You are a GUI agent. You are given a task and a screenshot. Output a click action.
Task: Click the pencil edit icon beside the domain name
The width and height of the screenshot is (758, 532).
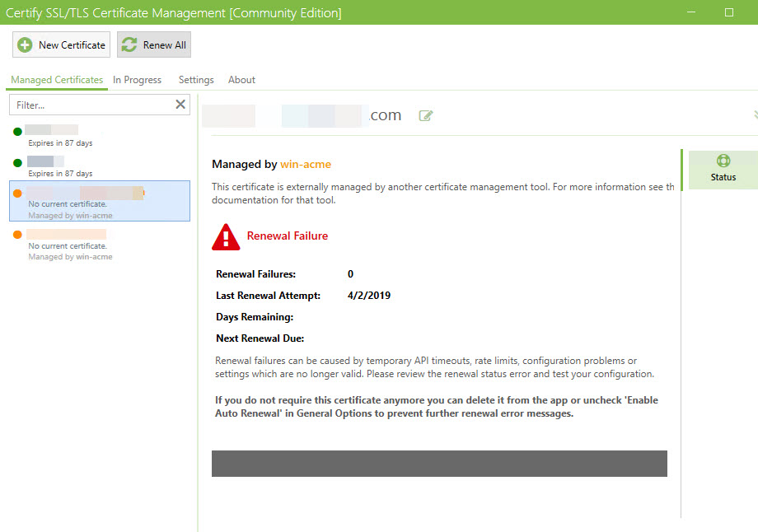[x=426, y=115]
